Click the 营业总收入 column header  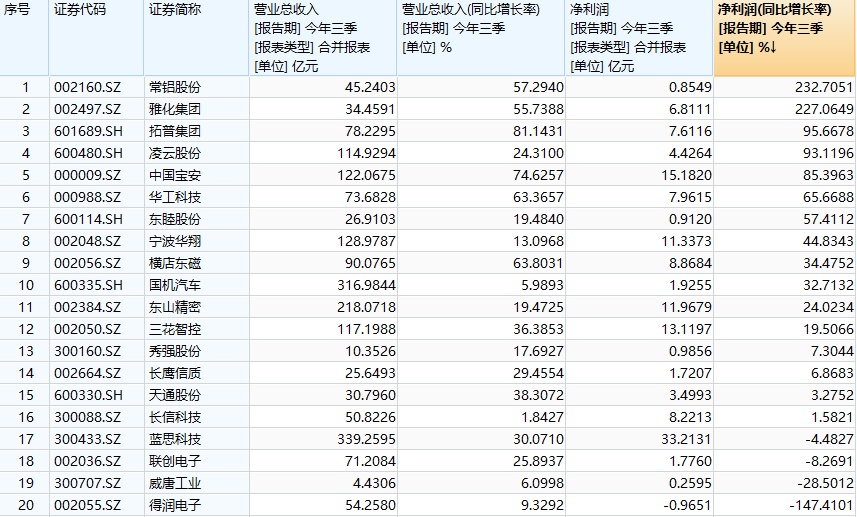point(323,38)
